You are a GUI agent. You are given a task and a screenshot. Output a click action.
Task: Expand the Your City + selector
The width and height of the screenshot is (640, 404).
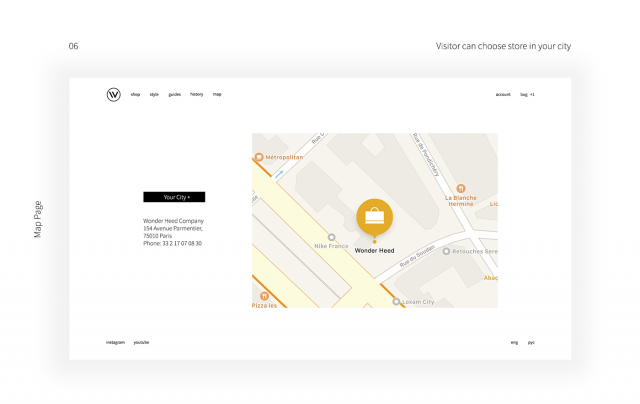(174, 197)
